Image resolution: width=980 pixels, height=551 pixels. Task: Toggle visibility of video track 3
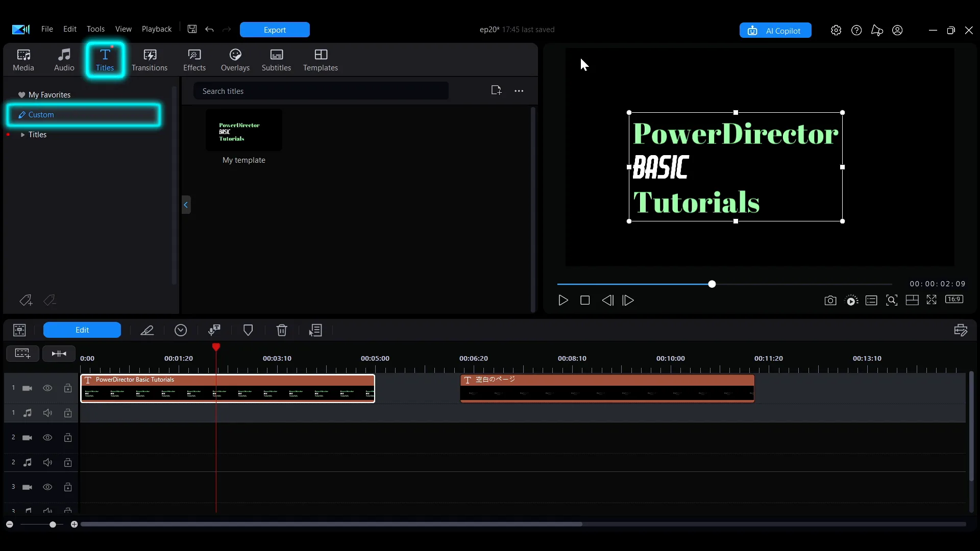(47, 487)
